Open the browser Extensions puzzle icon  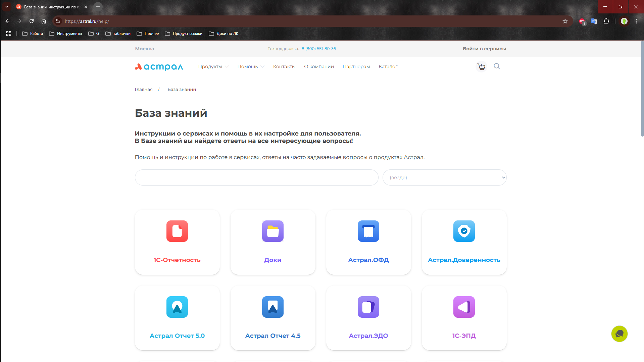click(x=606, y=21)
